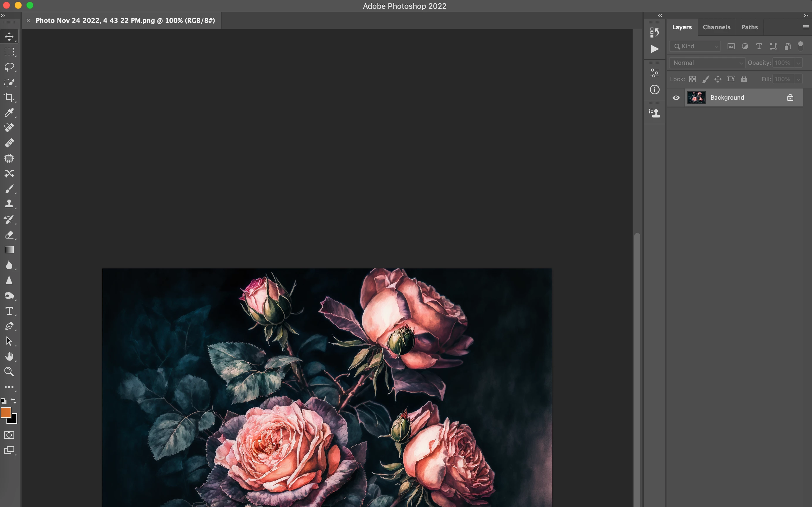Switch to the Channels tab
Image resolution: width=812 pixels, height=507 pixels.
716,27
